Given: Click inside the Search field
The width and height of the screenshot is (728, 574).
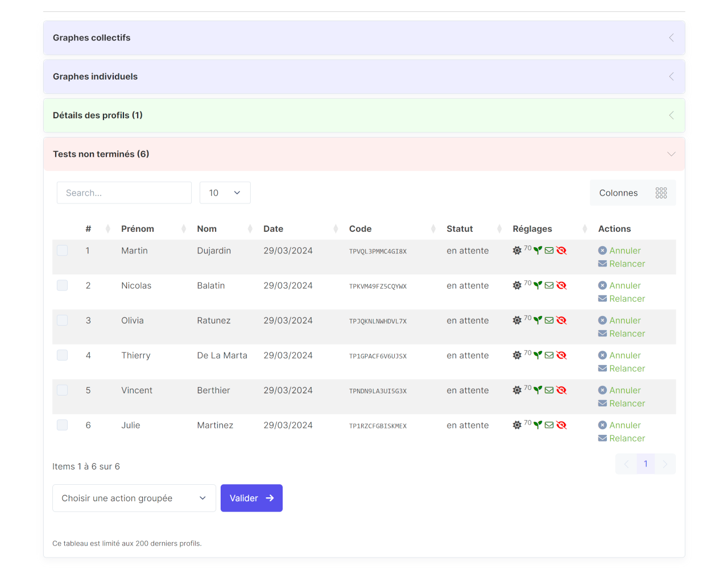Looking at the screenshot, I should pyautogui.click(x=124, y=193).
